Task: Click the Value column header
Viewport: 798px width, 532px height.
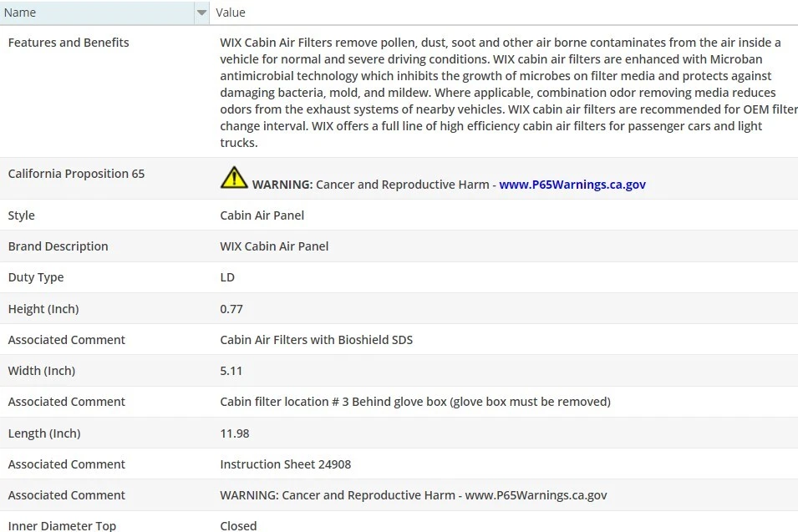Action: pos(231,13)
